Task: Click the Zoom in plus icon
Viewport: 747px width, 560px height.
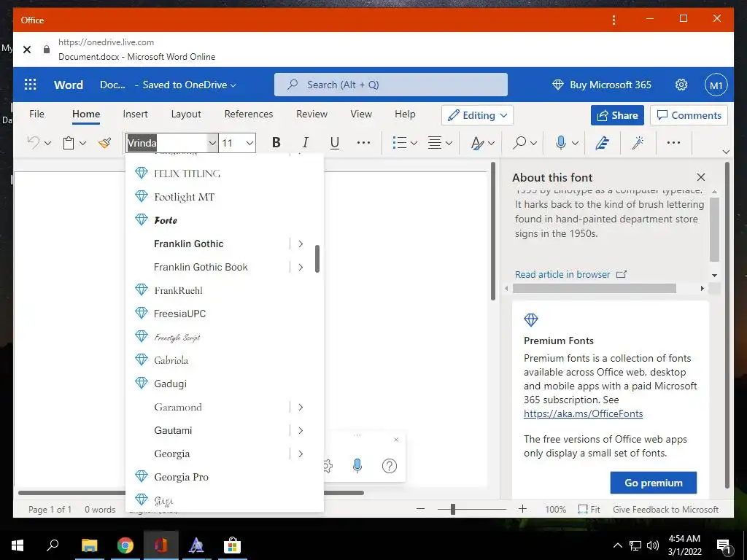Action: pos(522,509)
